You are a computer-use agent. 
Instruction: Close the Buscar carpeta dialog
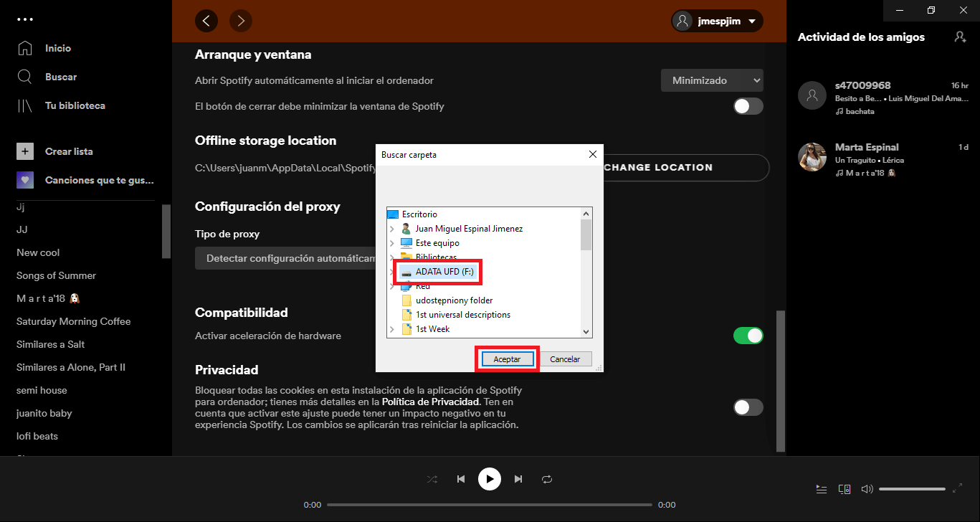[x=592, y=154]
